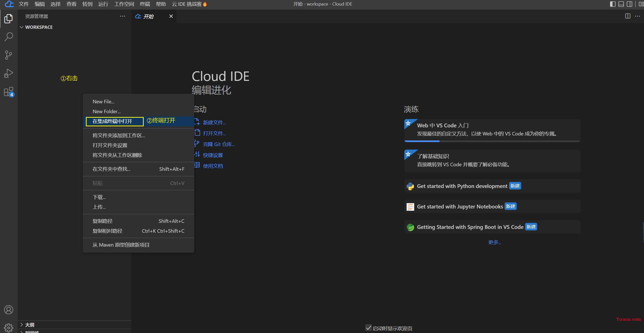Open Web 中 VS Code 入门 walkthrough card
This screenshot has width=644, height=333.
(492, 130)
